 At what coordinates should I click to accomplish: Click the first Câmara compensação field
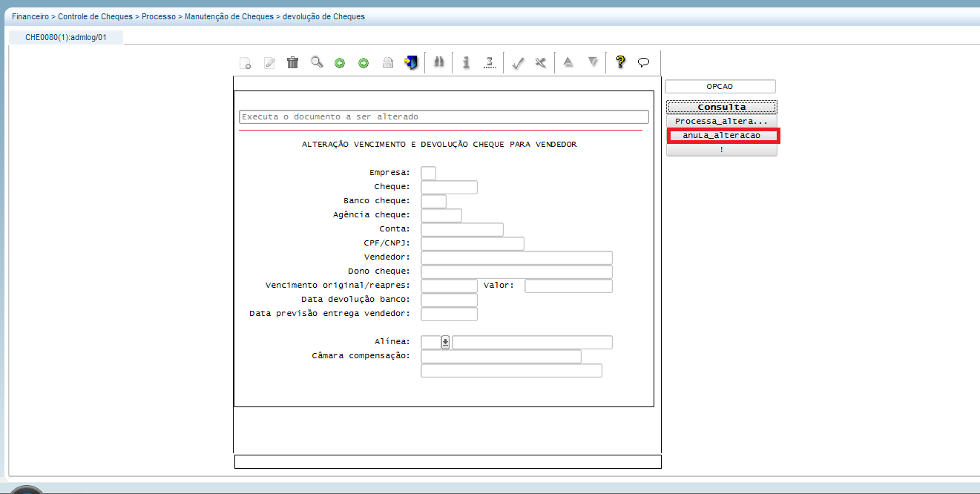tap(501, 356)
